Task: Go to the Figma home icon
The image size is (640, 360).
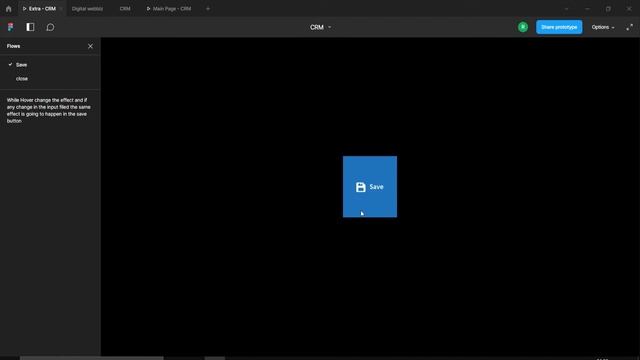Action: pyautogui.click(x=9, y=9)
